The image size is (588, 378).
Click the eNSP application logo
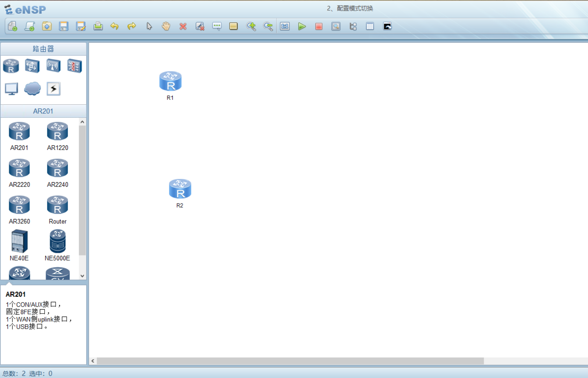pos(25,10)
